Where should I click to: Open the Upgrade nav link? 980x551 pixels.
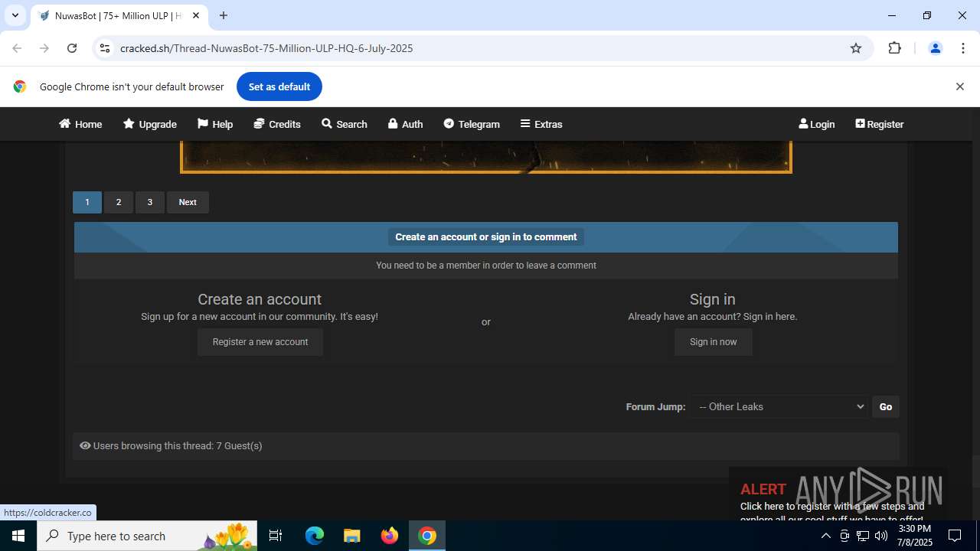pos(150,124)
